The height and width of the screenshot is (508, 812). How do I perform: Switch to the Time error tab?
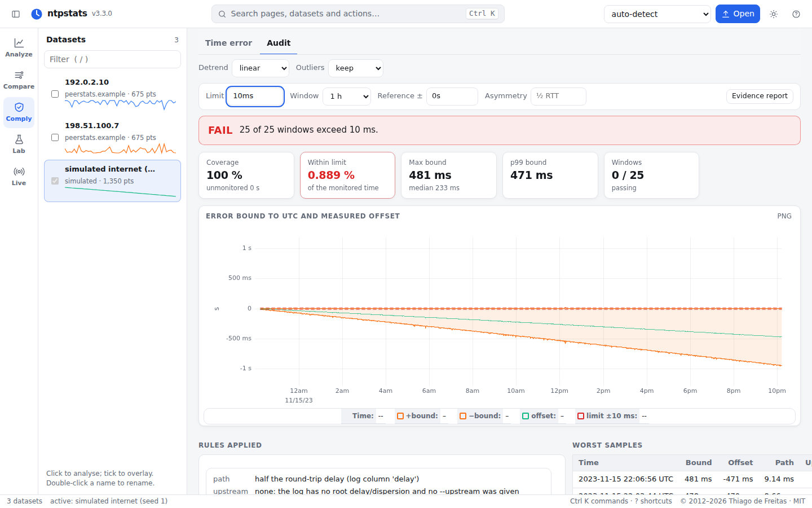(228, 43)
